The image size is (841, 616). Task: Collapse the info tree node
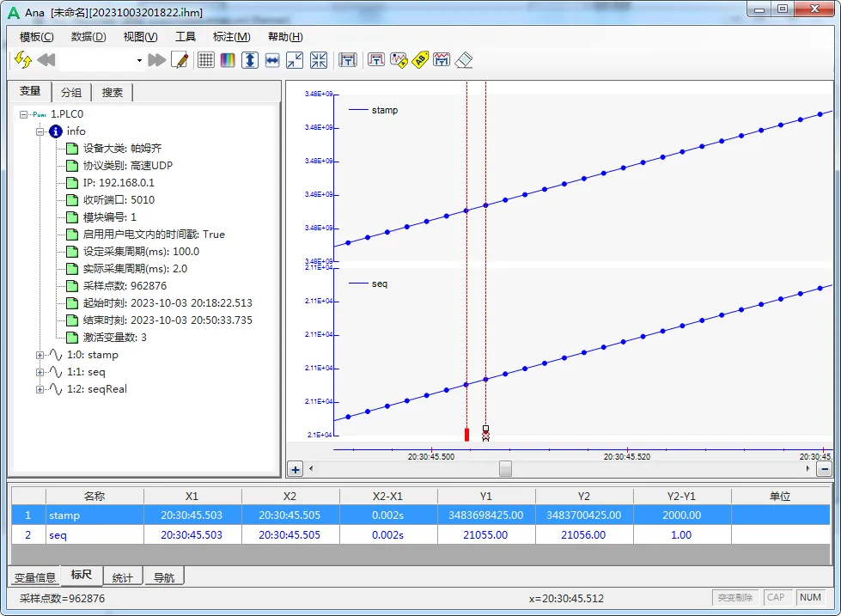(x=40, y=131)
